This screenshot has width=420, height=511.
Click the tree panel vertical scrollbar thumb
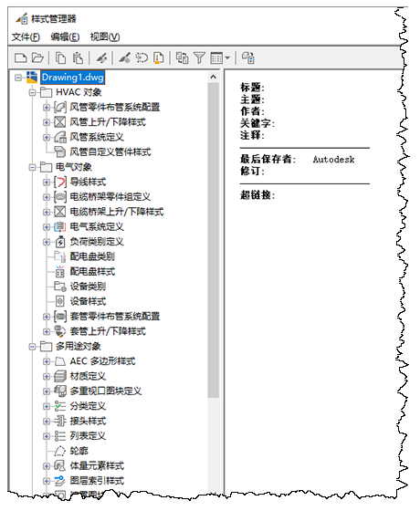pos(214,240)
